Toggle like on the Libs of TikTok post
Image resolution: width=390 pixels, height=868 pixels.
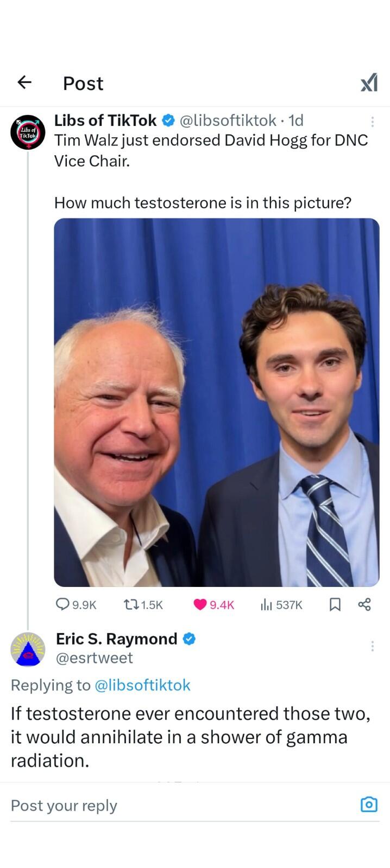tap(200, 604)
